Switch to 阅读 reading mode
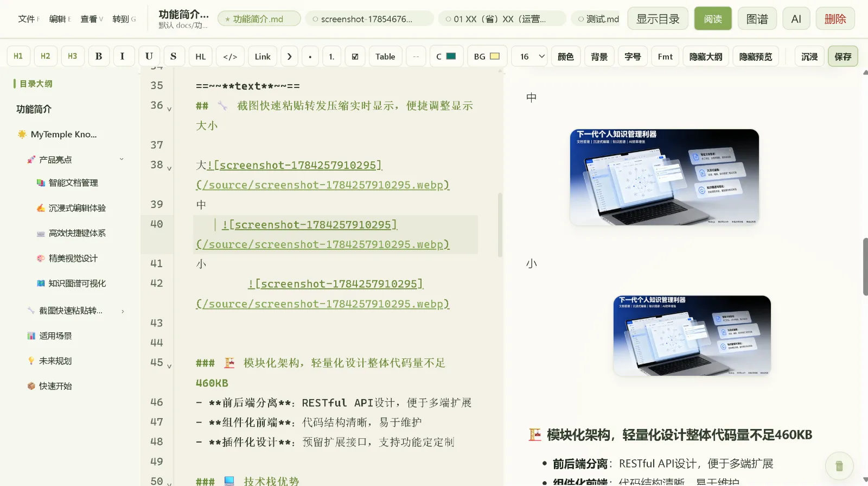The height and width of the screenshot is (486, 868). tap(713, 19)
